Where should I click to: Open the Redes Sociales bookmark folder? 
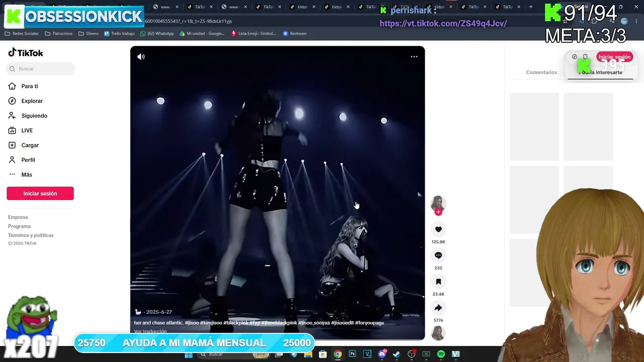pyautogui.click(x=22, y=34)
